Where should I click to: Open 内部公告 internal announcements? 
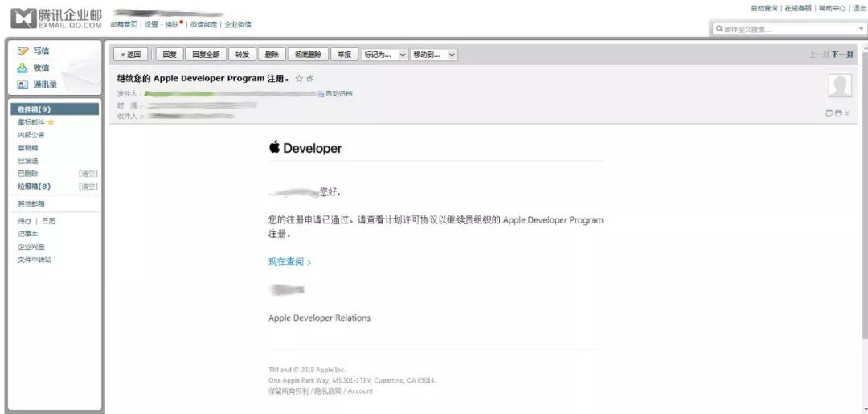31,135
